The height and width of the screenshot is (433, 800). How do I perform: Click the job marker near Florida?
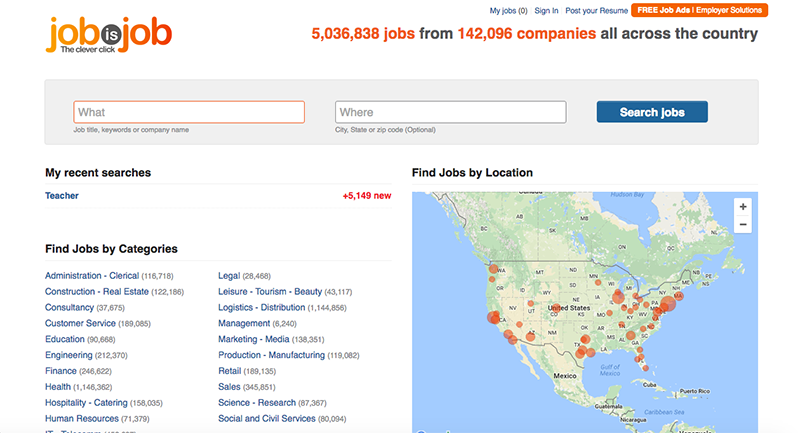coord(640,358)
